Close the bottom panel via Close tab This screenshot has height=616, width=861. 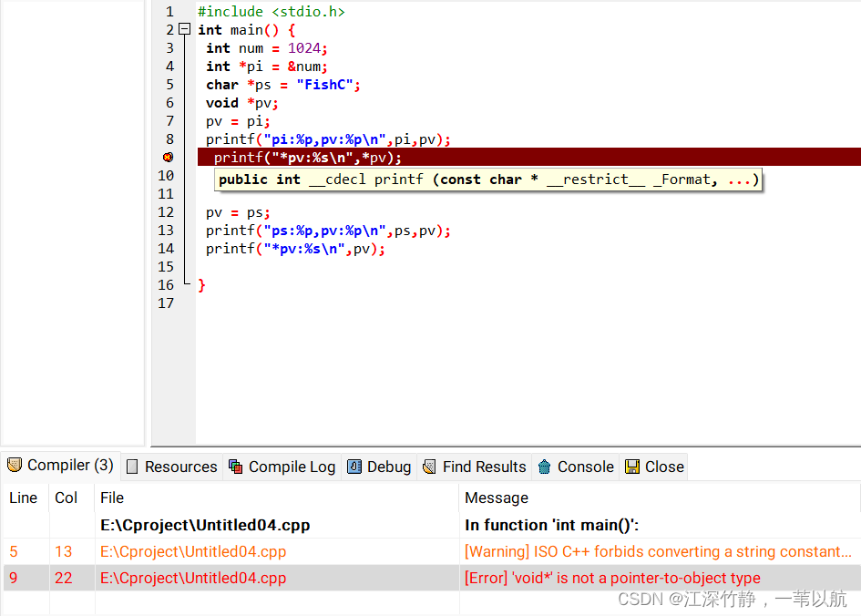(x=654, y=467)
